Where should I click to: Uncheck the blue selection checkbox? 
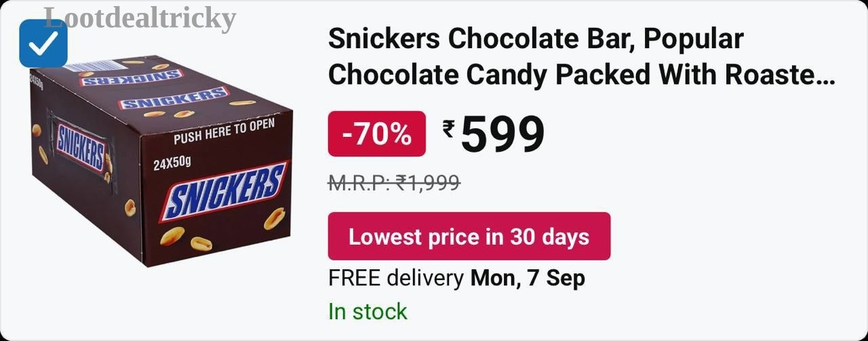(43, 43)
